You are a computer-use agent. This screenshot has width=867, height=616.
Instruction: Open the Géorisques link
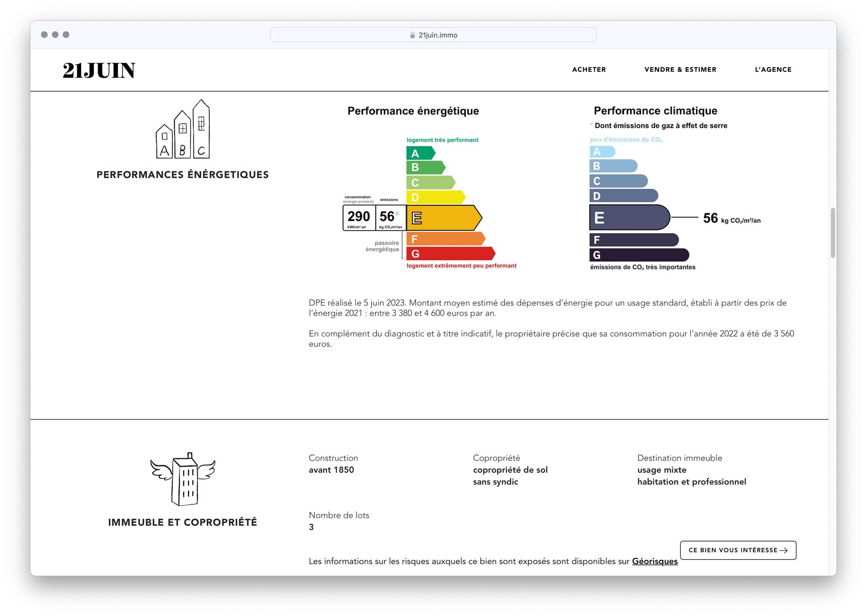655,561
